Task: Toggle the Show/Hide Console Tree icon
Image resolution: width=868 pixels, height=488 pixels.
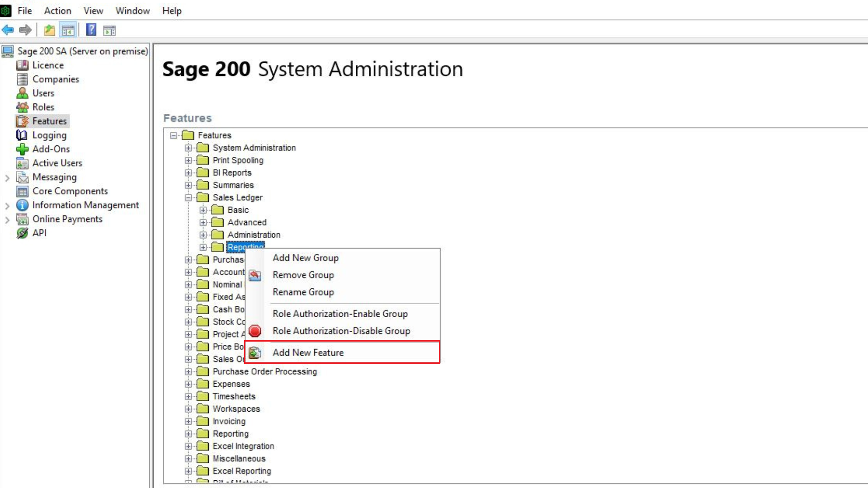Action: (x=68, y=30)
